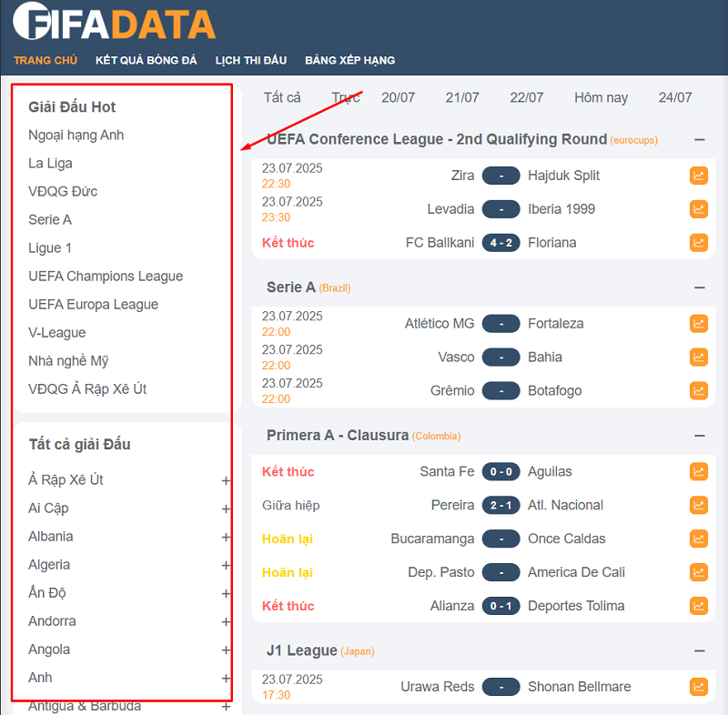Open stats chart for Alianza vs Deportes Tolima
728x715 pixels.
(x=698, y=606)
